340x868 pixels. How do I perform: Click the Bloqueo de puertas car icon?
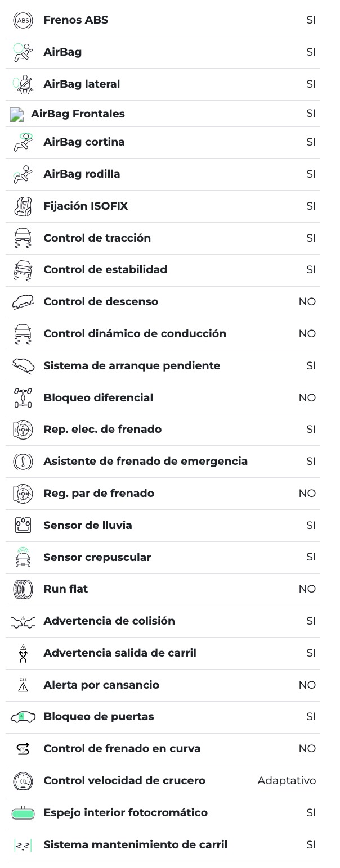tap(23, 717)
